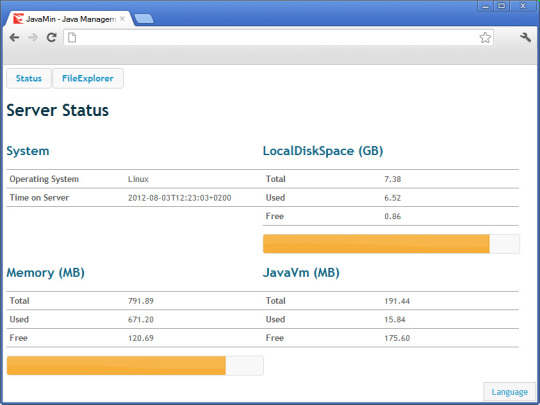Screen dimensions: 540x405
Task: Click the LocalDiskSpace usage progress bar
Action: (x=391, y=244)
